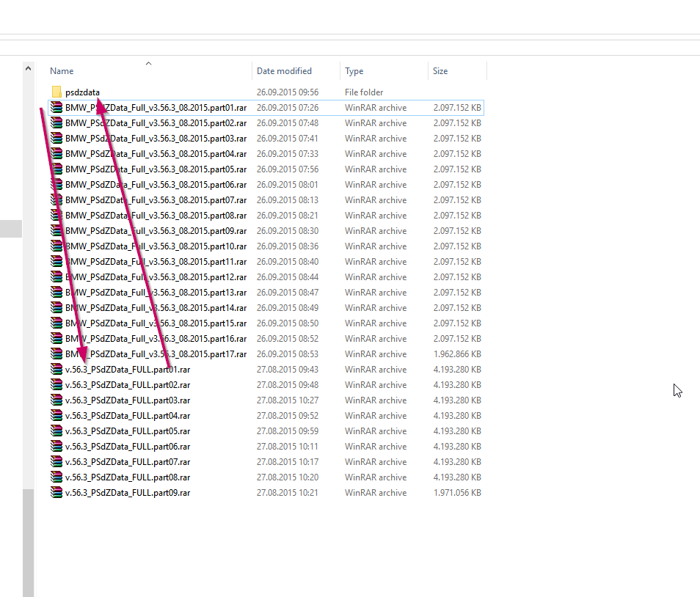700x597 pixels.
Task: Click date modified 26.09.2015 08:44
Action: coord(288,276)
